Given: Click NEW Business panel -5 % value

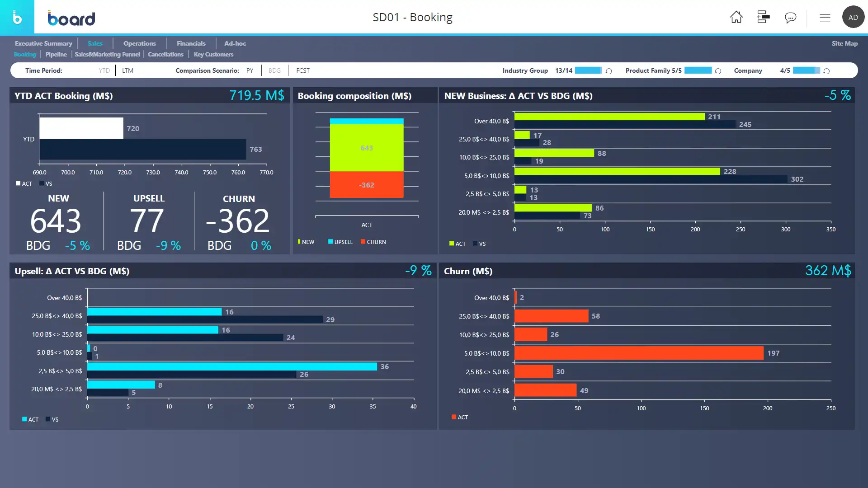Looking at the screenshot, I should pyautogui.click(x=838, y=95).
